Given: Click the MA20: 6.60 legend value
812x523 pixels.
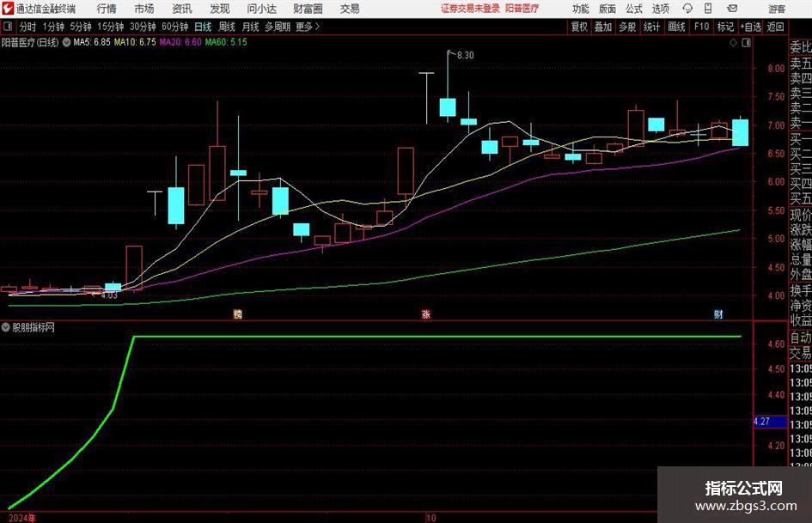Looking at the screenshot, I should (x=180, y=42).
